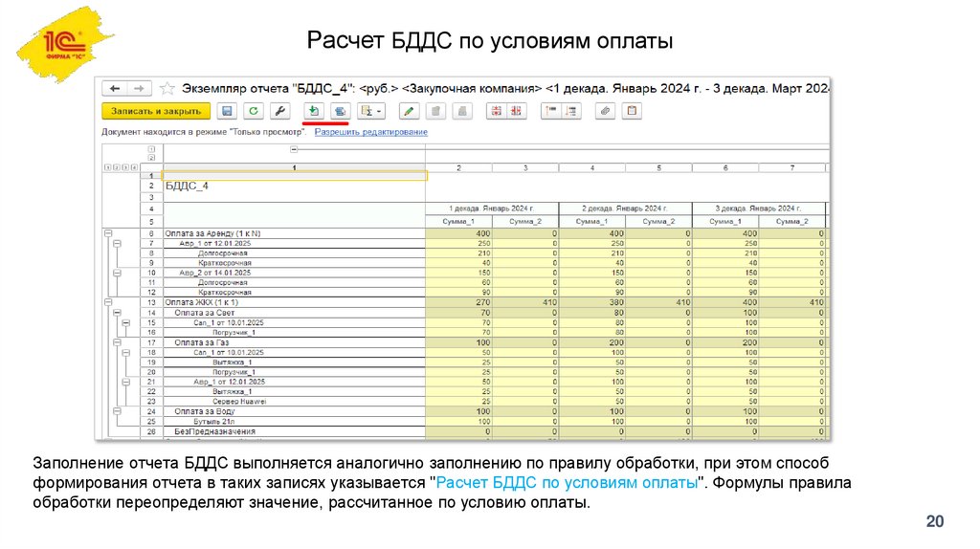Click the greyed-out printer-like icon
The image size is (980, 549).
click(x=462, y=111)
